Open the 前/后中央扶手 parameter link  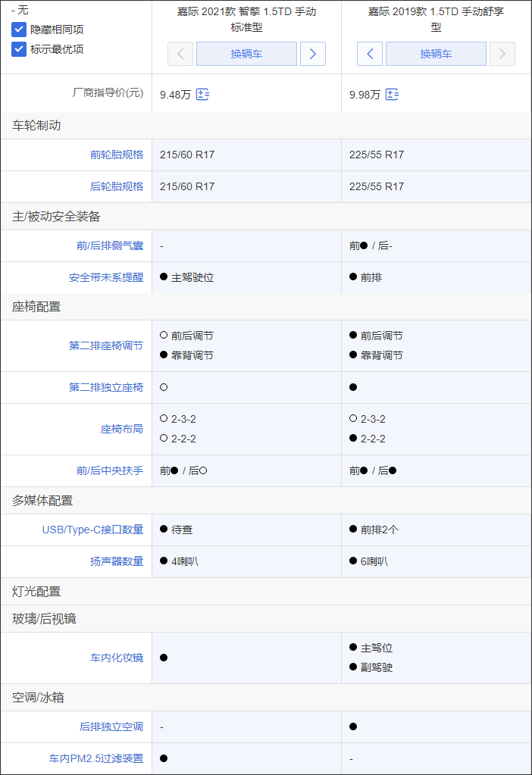[x=110, y=470]
